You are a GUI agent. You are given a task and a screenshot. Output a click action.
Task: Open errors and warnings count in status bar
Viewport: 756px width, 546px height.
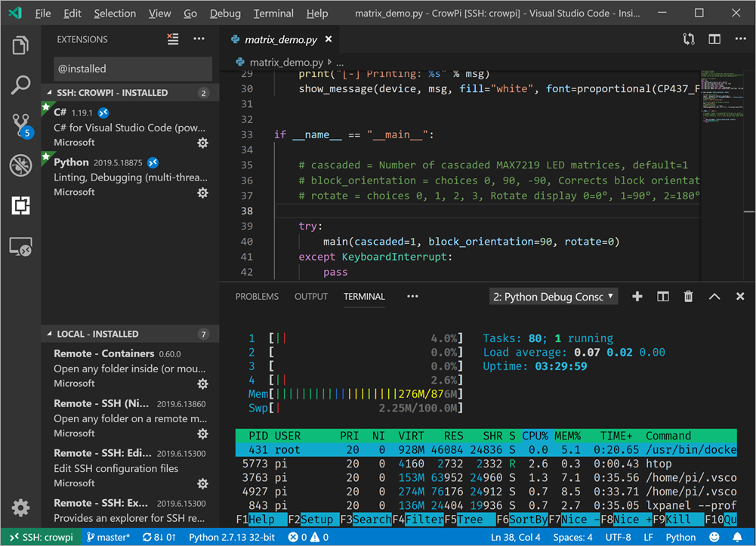pyautogui.click(x=309, y=537)
